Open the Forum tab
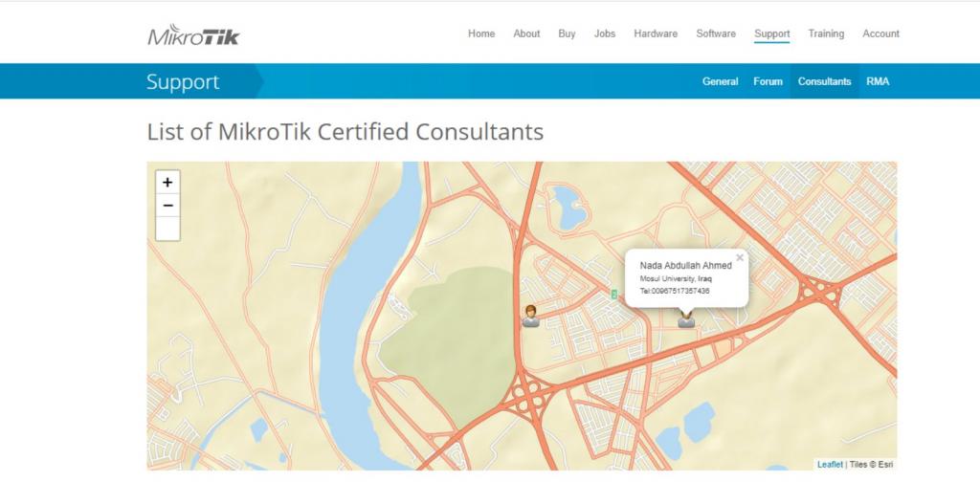Viewport: 980px width, 482px height. [768, 81]
